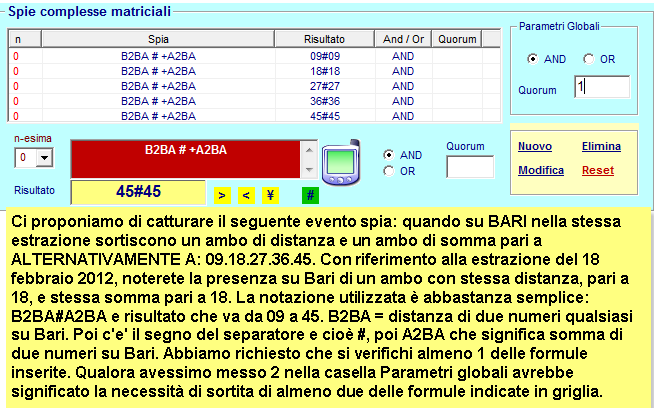Select global AND radio in Parametri Globali
The width and height of the screenshot is (654, 408).
[x=532, y=59]
